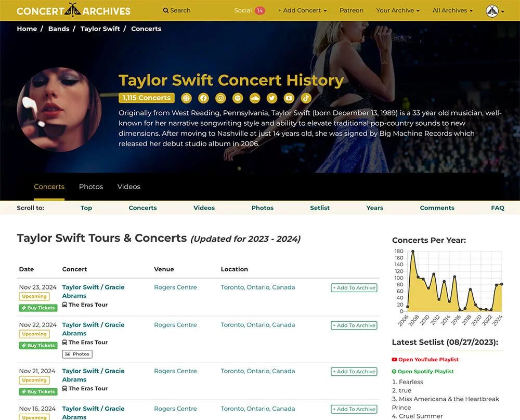Open the YouTube icon in the artist header
The image size is (520, 420).
pyautogui.click(x=289, y=98)
